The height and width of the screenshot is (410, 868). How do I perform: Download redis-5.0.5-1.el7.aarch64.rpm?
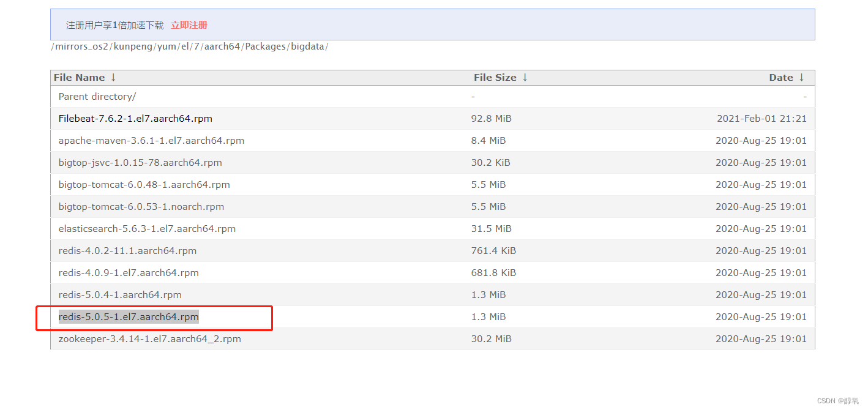tap(129, 317)
